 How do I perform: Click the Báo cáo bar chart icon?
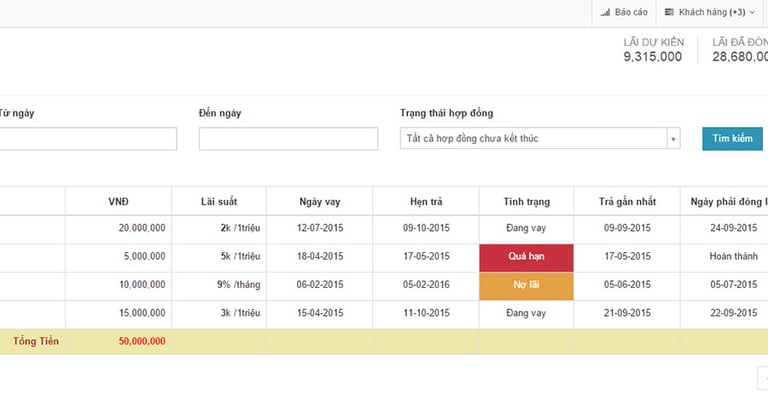605,12
